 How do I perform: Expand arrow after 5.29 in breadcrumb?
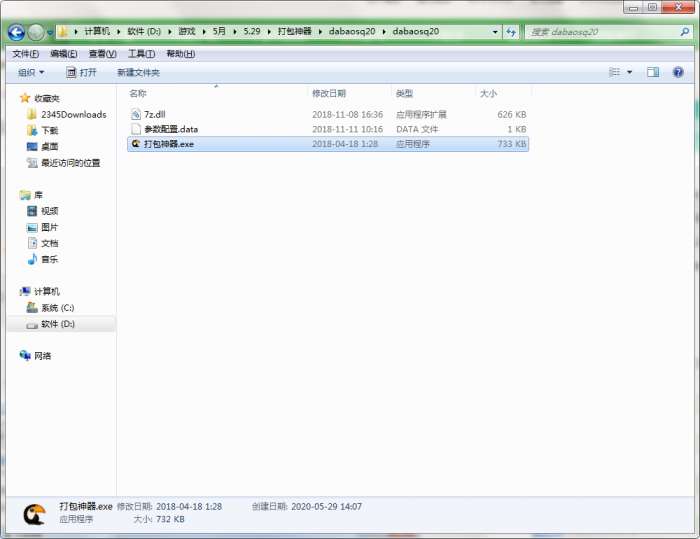(x=269, y=31)
